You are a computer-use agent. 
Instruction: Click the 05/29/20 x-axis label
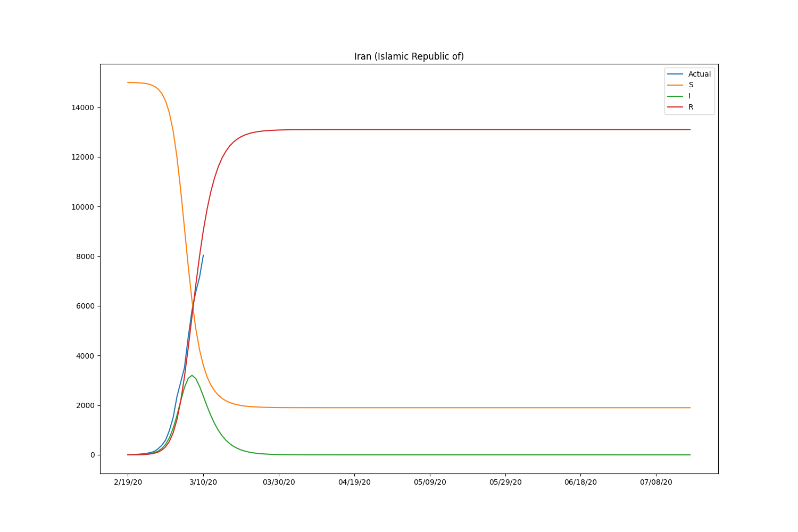pos(505,482)
